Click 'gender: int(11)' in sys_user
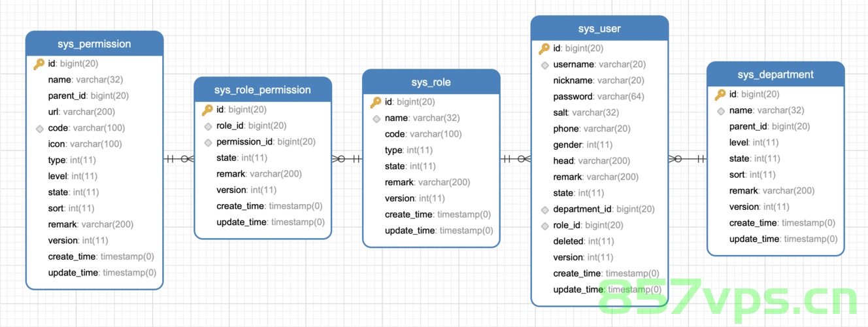The width and height of the screenshot is (868, 327). (x=583, y=145)
